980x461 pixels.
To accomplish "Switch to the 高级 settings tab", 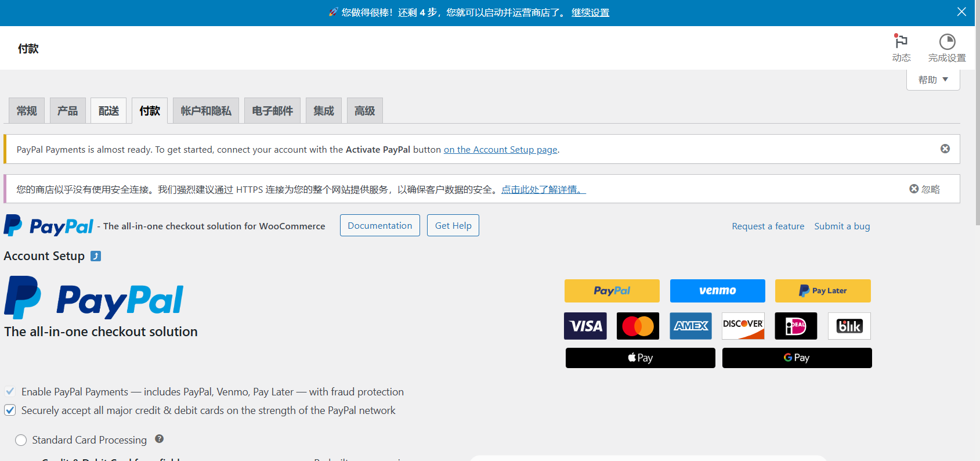I will coord(365,110).
